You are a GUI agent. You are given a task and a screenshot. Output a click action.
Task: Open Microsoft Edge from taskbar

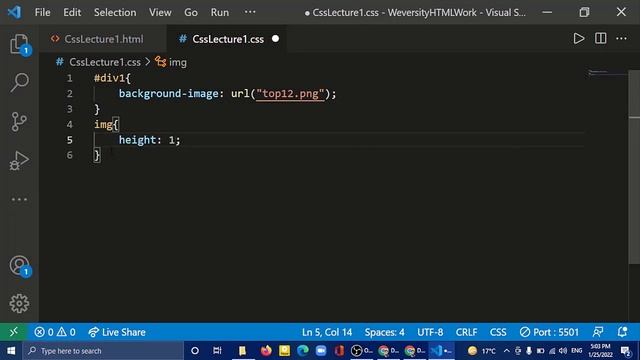point(302,351)
